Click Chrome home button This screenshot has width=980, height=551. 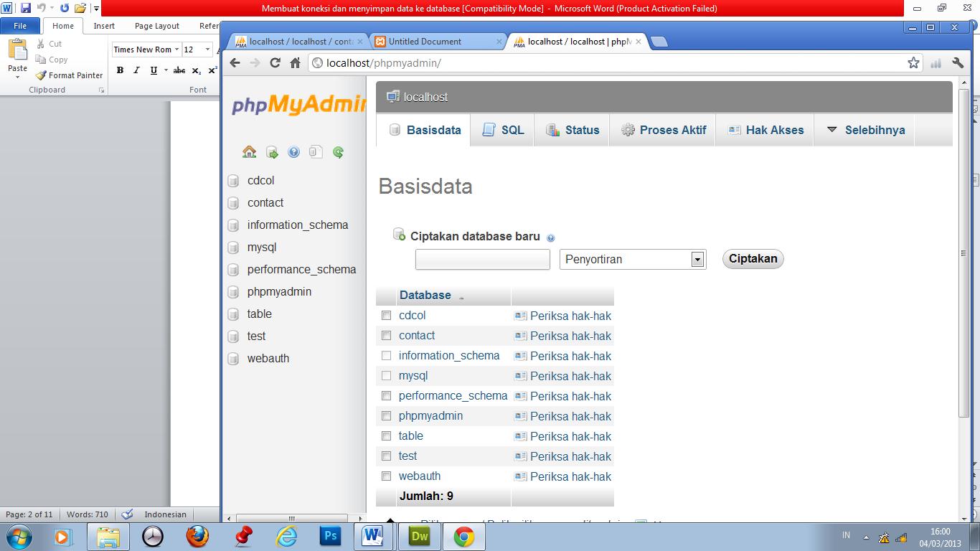295,63
